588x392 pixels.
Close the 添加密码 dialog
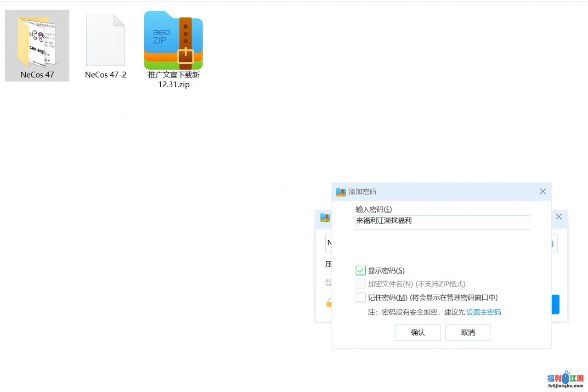543,191
